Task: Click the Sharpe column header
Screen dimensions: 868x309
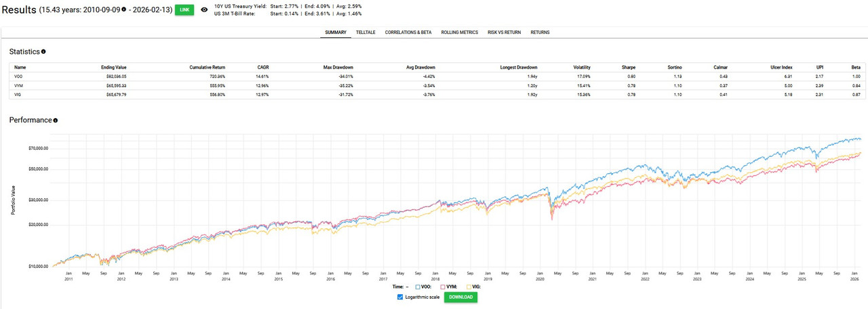Action: point(629,67)
